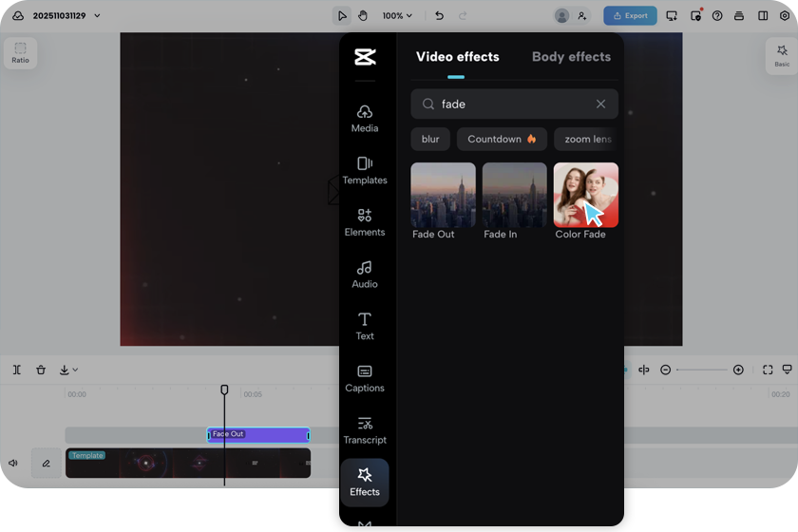Invite collaborators with add person icon
Screen dimensions: 798x532
coord(582,16)
